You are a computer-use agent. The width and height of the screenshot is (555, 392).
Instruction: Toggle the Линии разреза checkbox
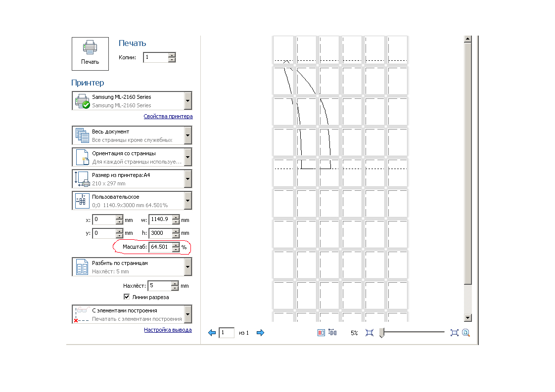pyautogui.click(x=126, y=297)
